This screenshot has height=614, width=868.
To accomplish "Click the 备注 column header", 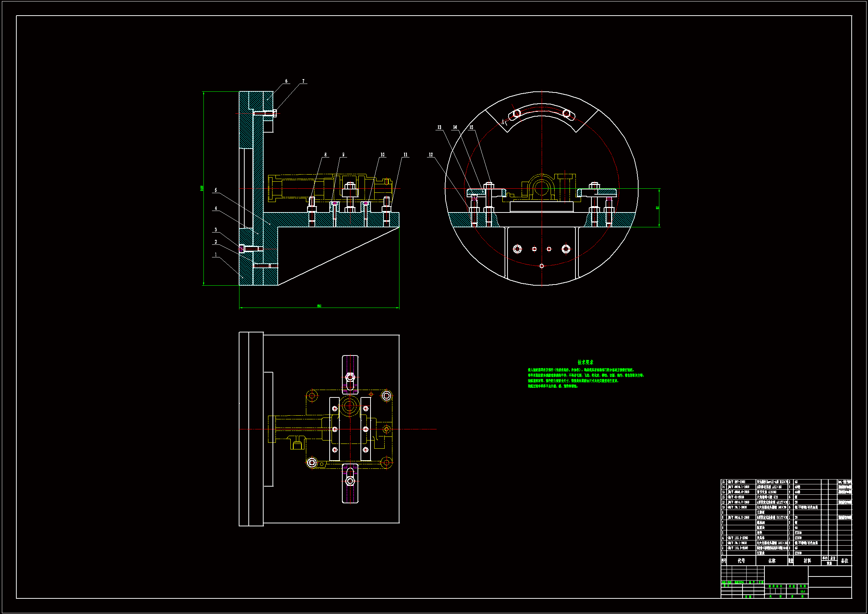I will (845, 561).
